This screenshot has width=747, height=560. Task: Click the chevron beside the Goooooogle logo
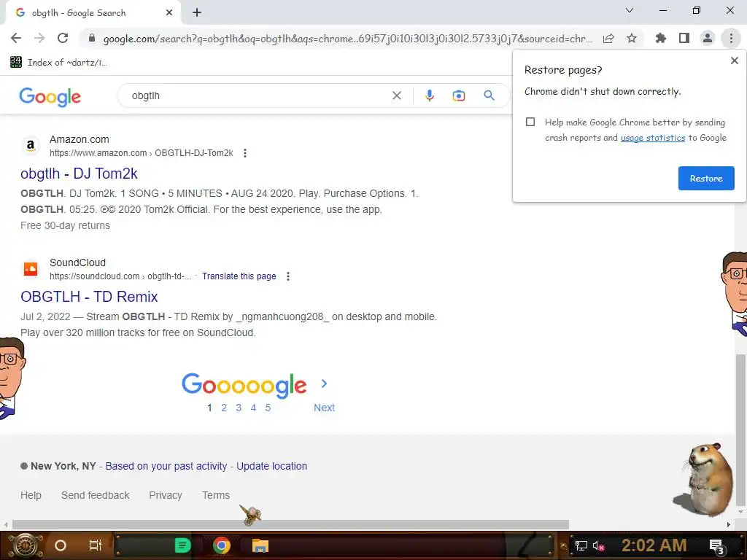pyautogui.click(x=324, y=384)
